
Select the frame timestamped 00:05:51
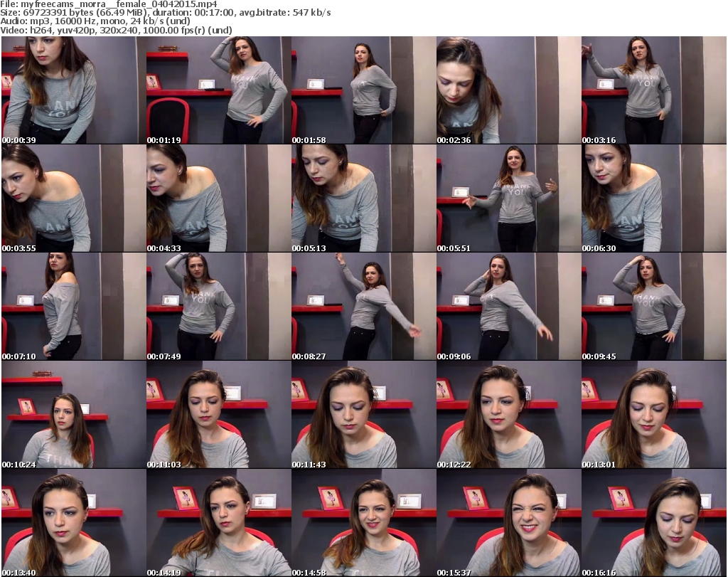click(508, 198)
